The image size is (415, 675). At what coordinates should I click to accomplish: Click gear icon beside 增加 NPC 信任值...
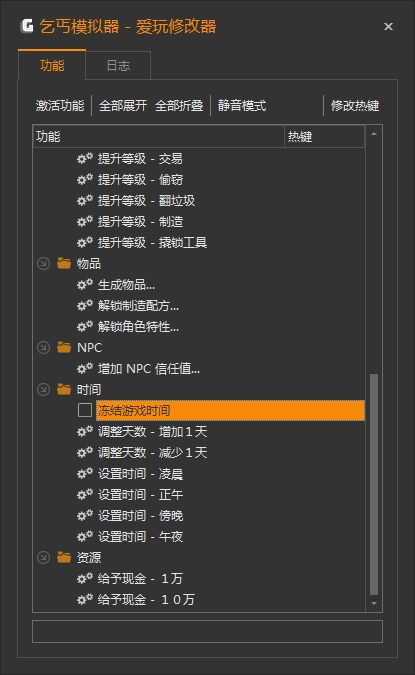pos(85,368)
